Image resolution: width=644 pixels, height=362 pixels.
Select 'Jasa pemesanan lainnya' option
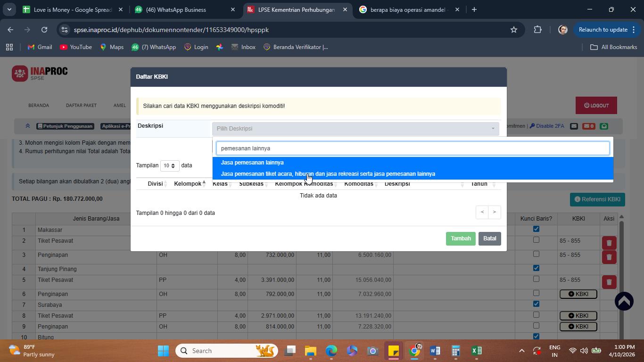tap(413, 163)
